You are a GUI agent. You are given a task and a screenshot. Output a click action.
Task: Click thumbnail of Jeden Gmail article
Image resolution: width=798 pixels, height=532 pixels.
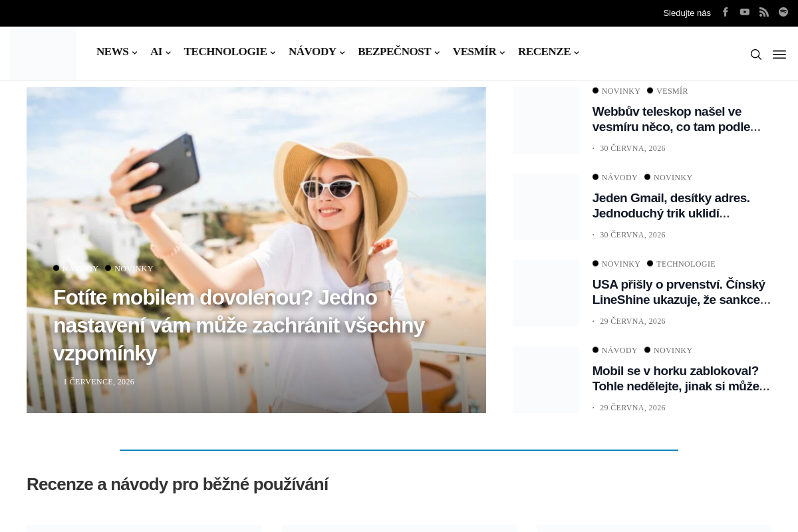click(x=546, y=207)
